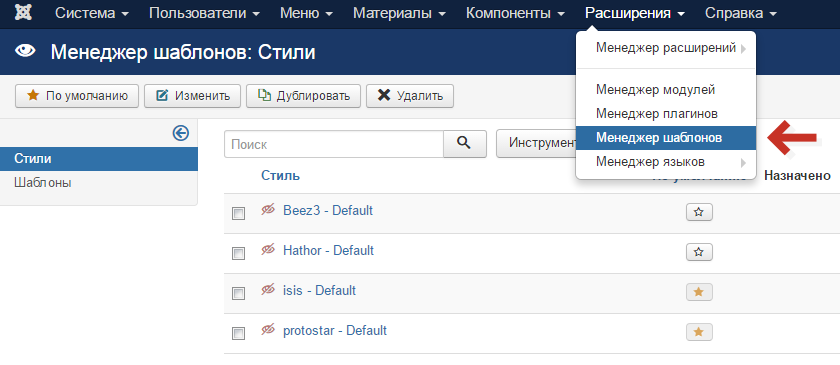Select Менеджер шаблонов menu entry
The width and height of the screenshot is (840, 365).
666,138
